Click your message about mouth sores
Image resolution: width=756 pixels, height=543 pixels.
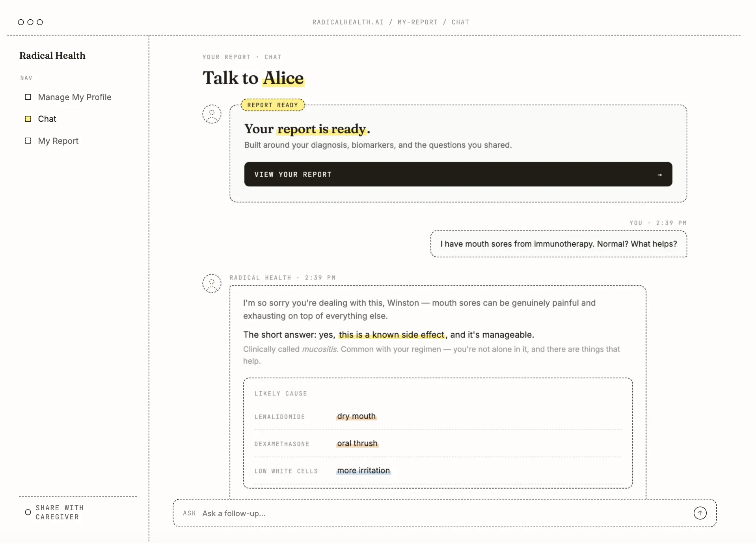click(559, 244)
